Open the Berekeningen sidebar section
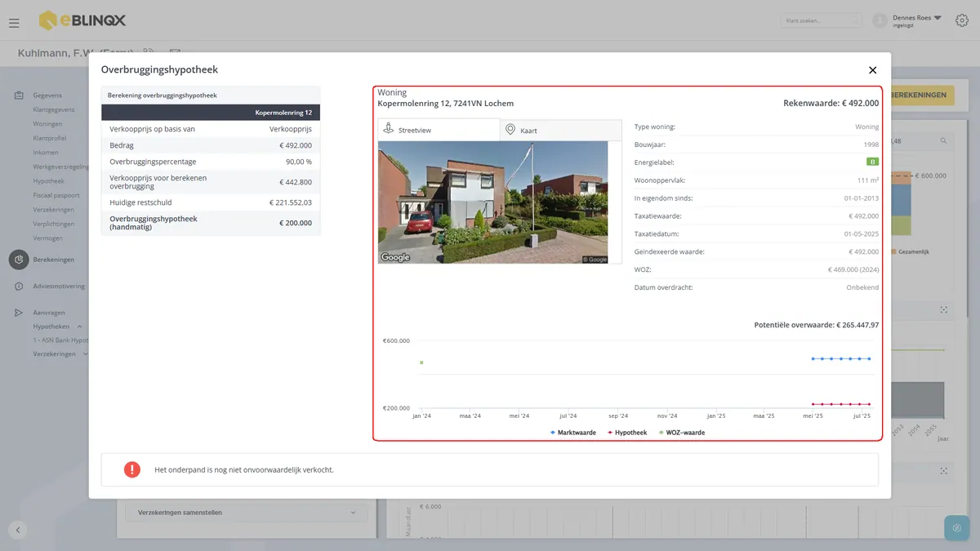 [x=54, y=260]
